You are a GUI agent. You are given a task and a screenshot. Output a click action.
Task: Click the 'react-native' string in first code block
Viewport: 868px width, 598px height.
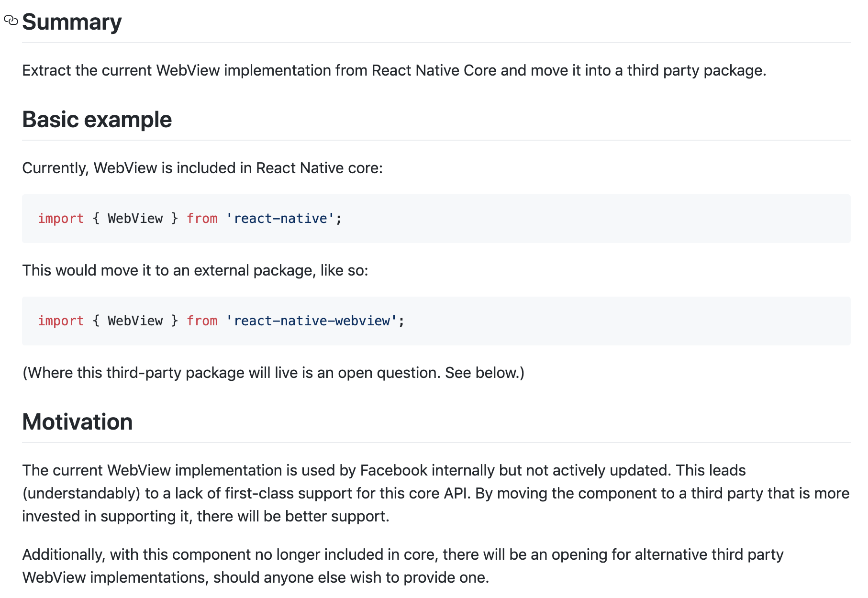(280, 219)
